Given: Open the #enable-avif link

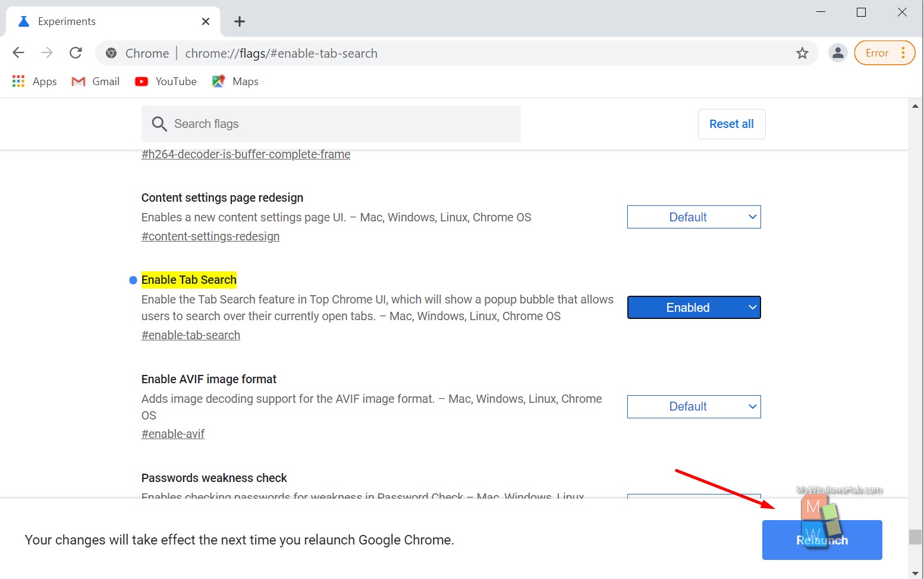Looking at the screenshot, I should [173, 434].
